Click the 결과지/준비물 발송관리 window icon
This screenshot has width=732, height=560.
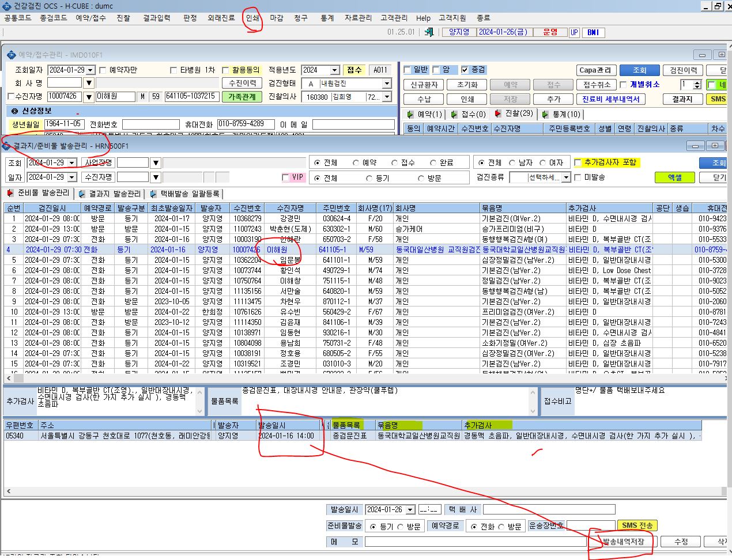point(7,146)
